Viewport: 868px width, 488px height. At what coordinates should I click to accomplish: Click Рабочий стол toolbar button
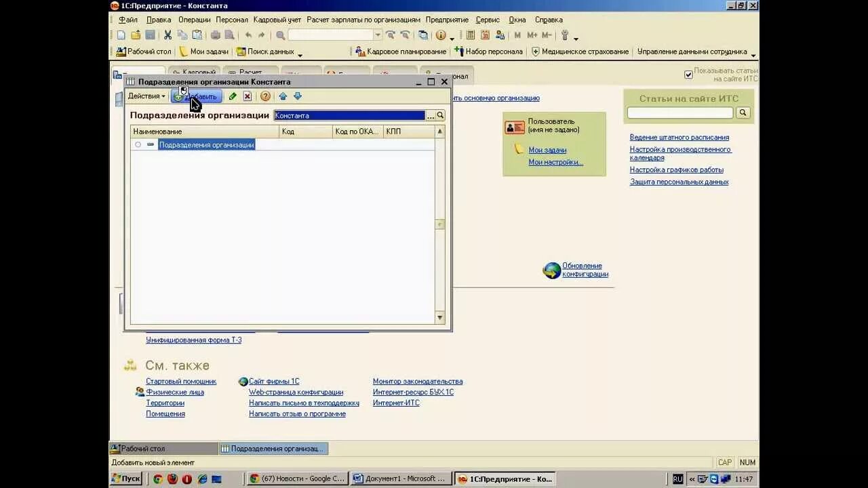[x=143, y=52]
